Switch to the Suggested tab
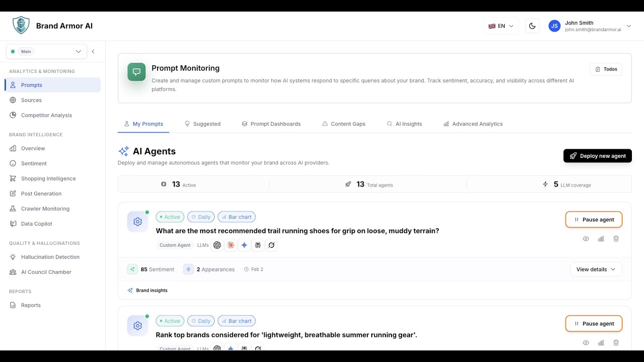The height and width of the screenshot is (362, 644). coord(202,124)
